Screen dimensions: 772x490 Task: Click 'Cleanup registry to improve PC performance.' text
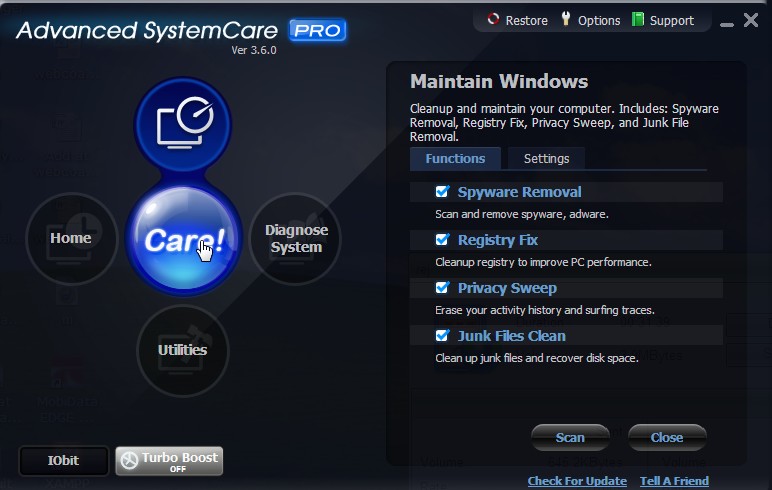coord(543,262)
